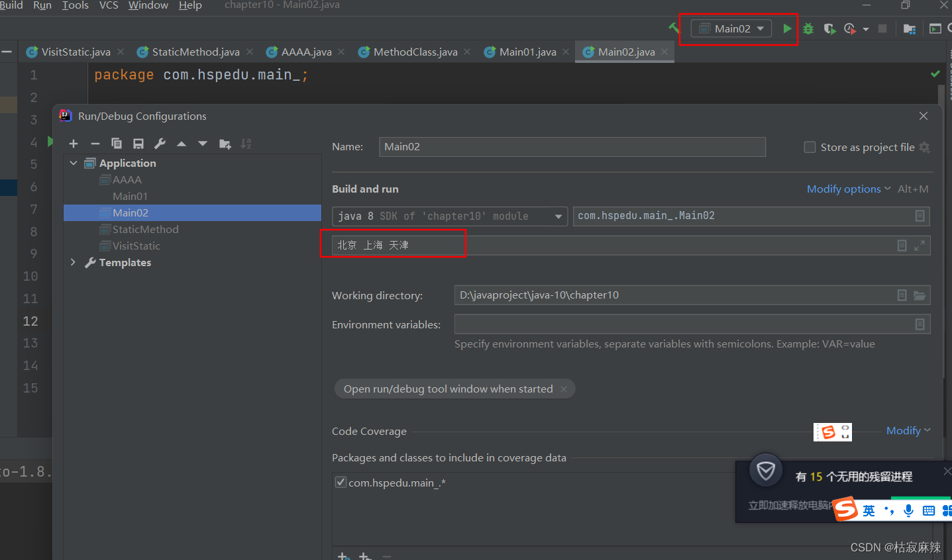Insert macros into program arguments
Viewport: 952px width, 560px height.
click(x=902, y=246)
